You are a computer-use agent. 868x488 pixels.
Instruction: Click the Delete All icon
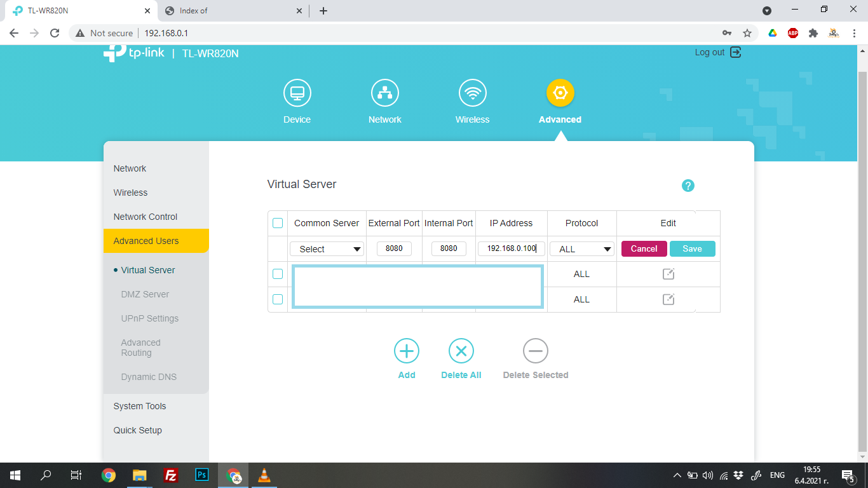[x=461, y=350]
